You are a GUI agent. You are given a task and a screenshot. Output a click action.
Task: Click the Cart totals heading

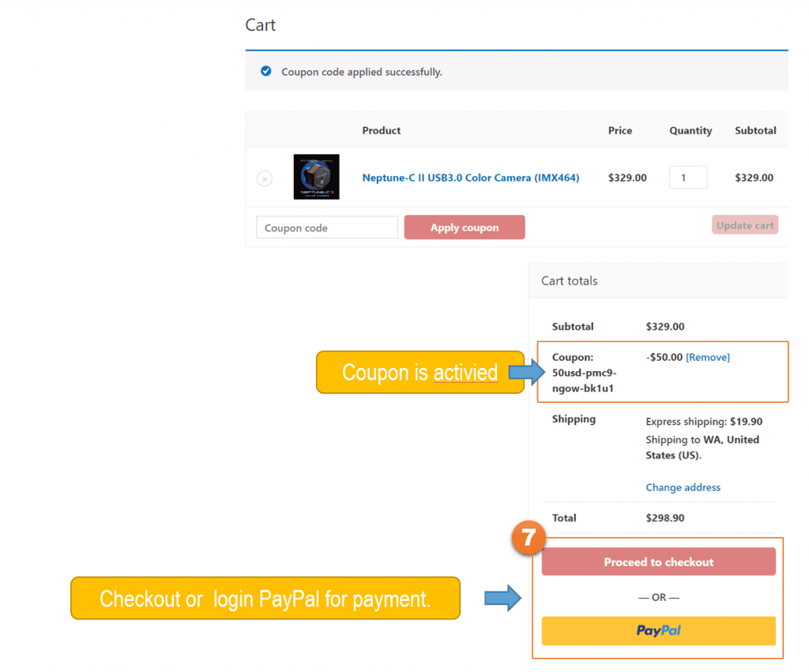(x=569, y=281)
